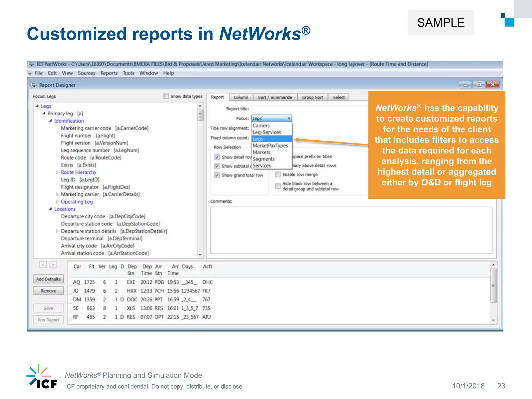Choose Markets in Focus dropdown list
This screenshot has width=532, height=399.
tap(272, 152)
